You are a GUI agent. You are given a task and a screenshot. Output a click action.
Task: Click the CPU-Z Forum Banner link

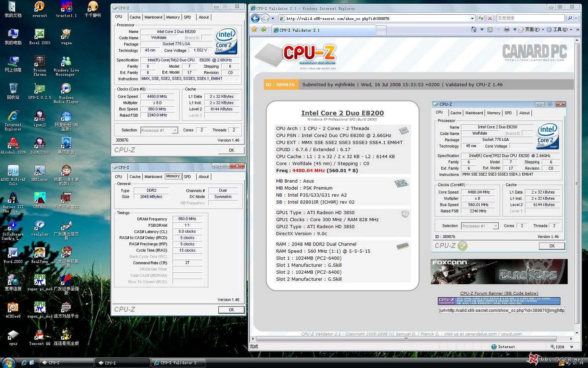[499, 293]
